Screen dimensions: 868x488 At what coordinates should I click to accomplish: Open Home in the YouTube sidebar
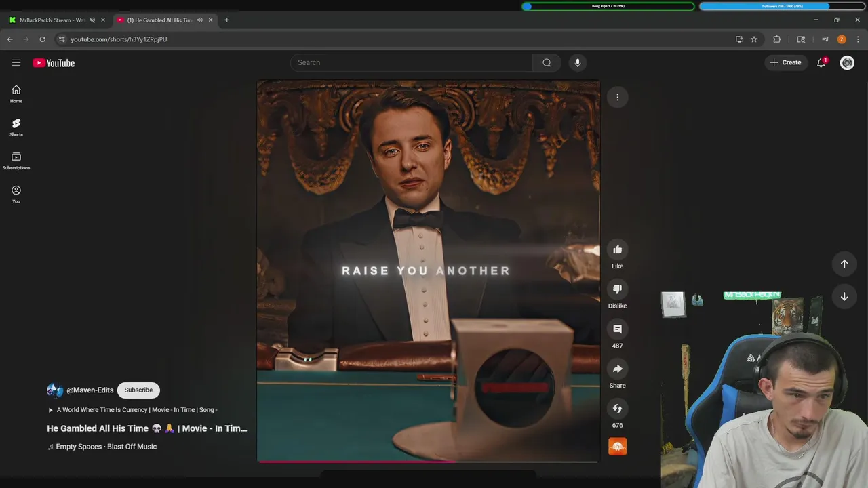[16, 94]
